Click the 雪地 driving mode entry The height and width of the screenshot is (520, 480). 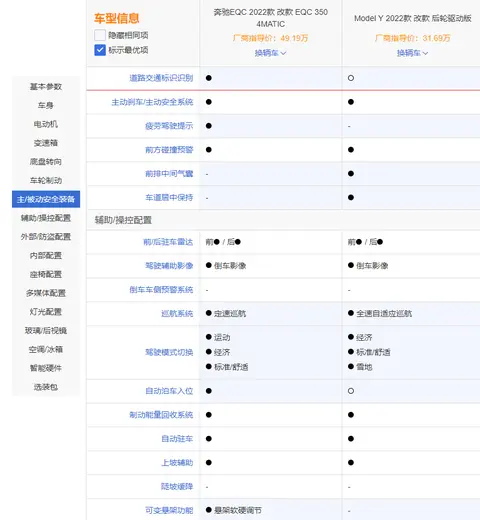[360, 367]
